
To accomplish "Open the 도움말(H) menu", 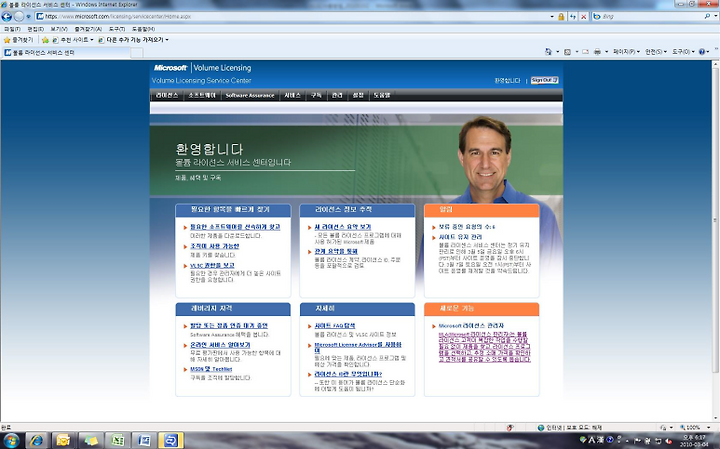I will tap(143, 29).
